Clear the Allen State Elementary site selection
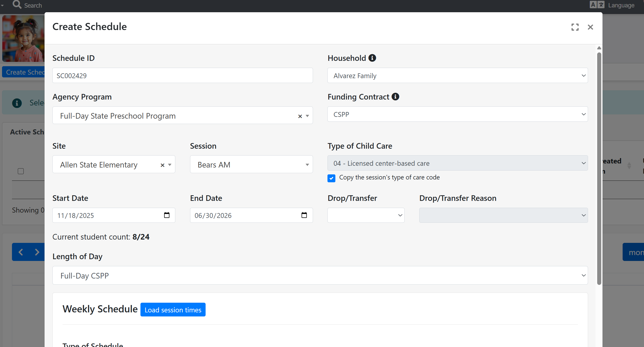This screenshot has width=644, height=347. (x=162, y=165)
